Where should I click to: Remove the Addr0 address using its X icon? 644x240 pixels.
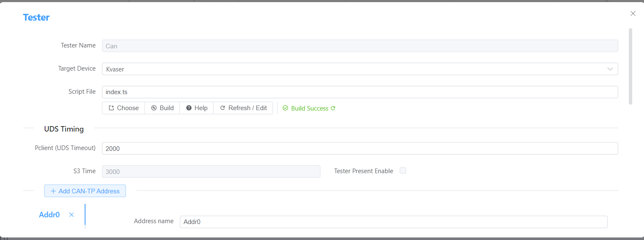(72, 215)
